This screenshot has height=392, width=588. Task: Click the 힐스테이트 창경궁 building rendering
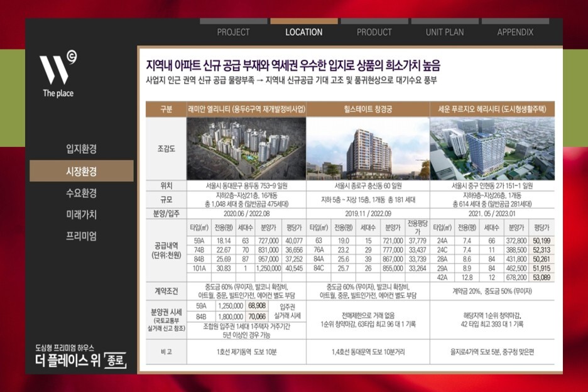368,148
